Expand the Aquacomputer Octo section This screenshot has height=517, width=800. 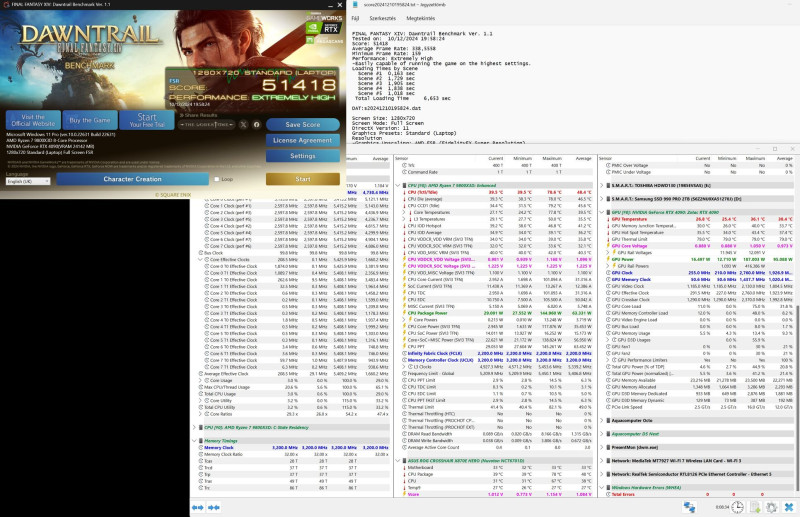602,421
